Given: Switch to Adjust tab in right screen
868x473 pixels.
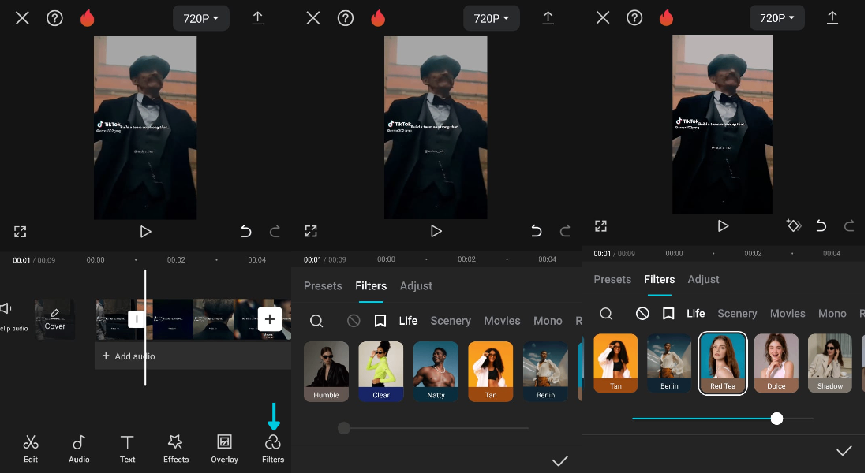Looking at the screenshot, I should click(x=703, y=279).
